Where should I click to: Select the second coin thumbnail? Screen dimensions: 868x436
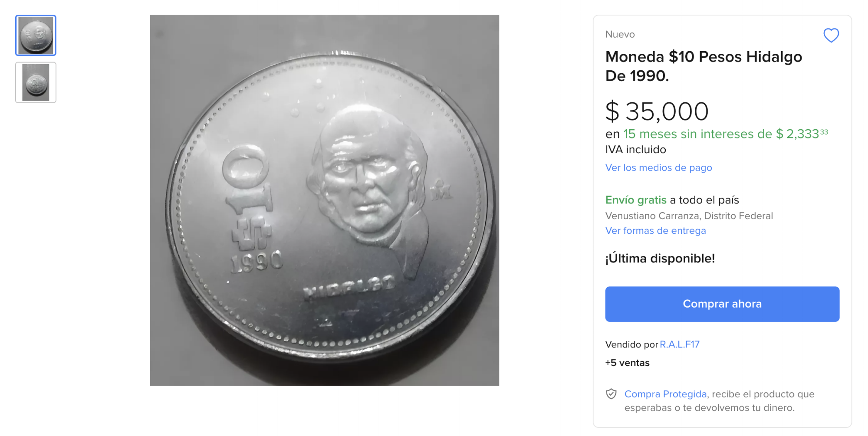[36, 82]
